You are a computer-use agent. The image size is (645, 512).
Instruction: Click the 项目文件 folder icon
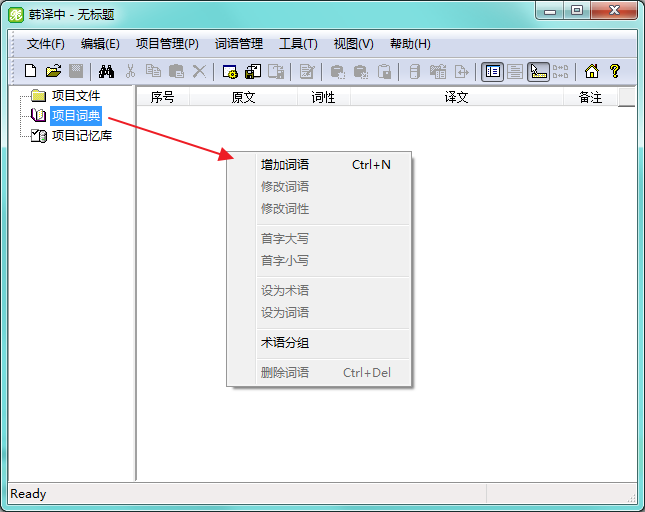[39, 96]
